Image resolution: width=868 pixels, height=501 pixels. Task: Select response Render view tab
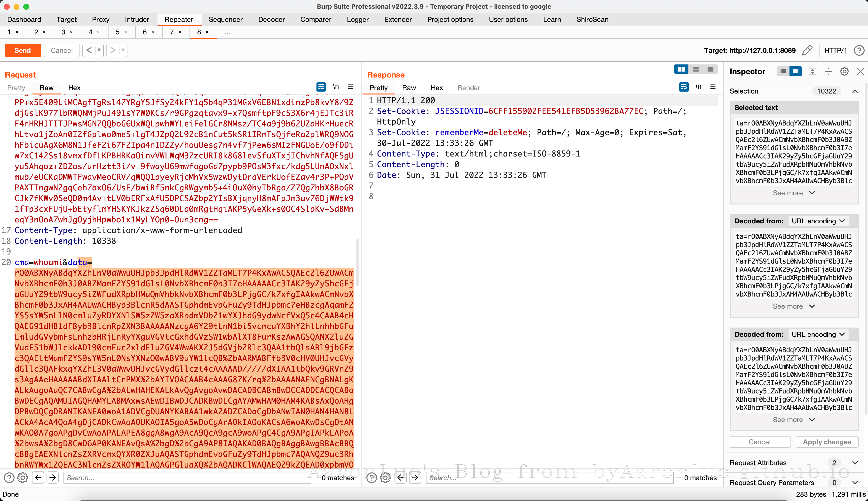[468, 88]
